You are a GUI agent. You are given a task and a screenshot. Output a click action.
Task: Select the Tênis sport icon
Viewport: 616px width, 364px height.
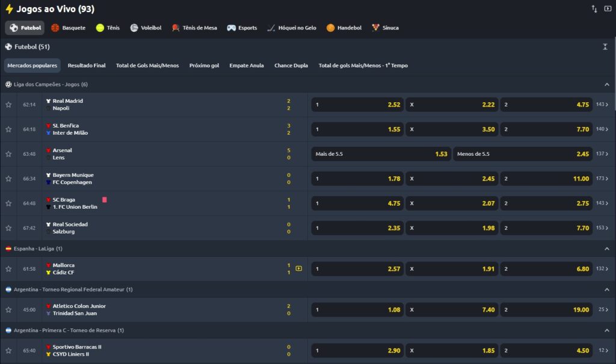point(100,28)
